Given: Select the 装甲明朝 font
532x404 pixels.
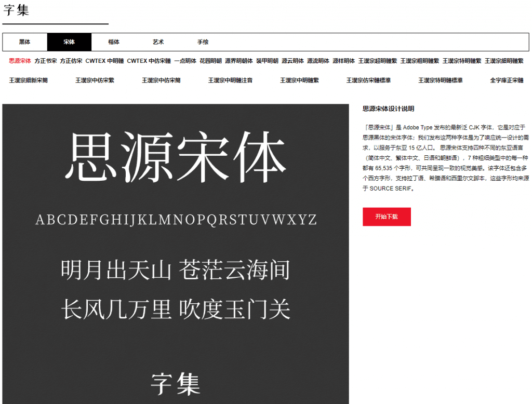Looking at the screenshot, I should coord(267,61).
